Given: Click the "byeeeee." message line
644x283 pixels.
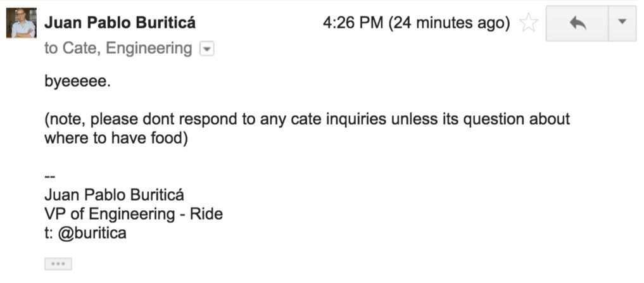Looking at the screenshot, I should coord(77,82).
